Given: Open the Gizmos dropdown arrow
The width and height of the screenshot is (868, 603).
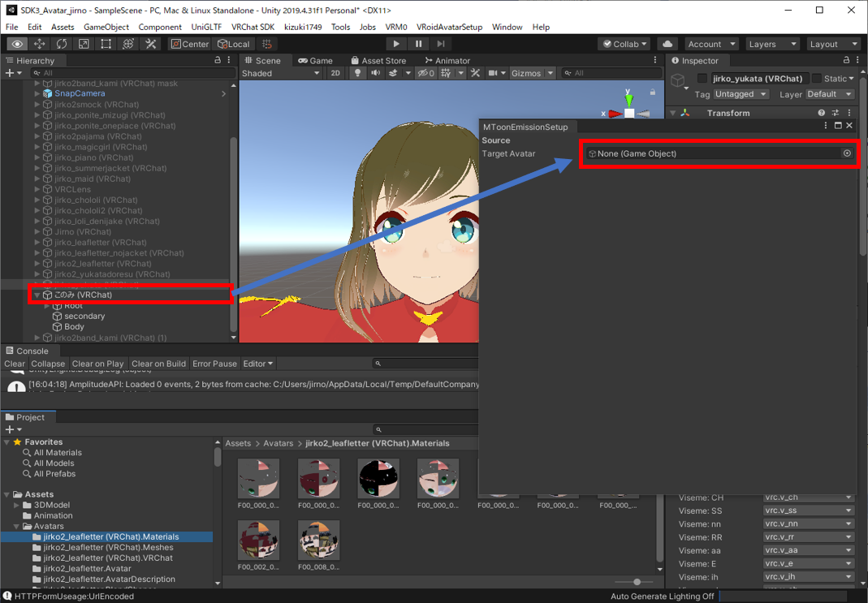Looking at the screenshot, I should [551, 73].
